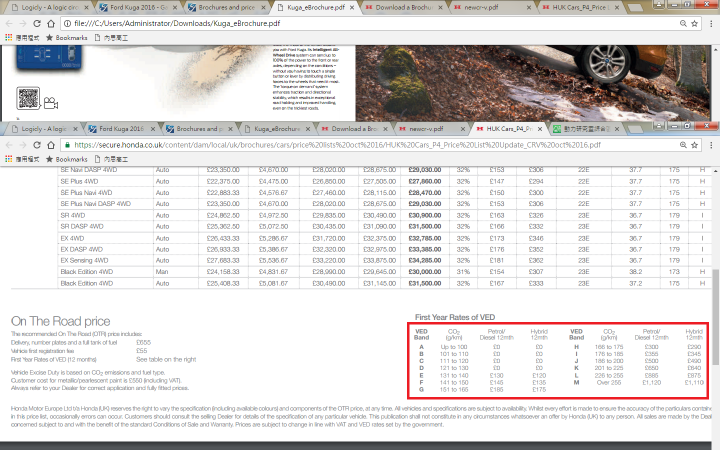Open home page in the Honda price list window
Screen dimensions: 720x450
click(x=51, y=145)
